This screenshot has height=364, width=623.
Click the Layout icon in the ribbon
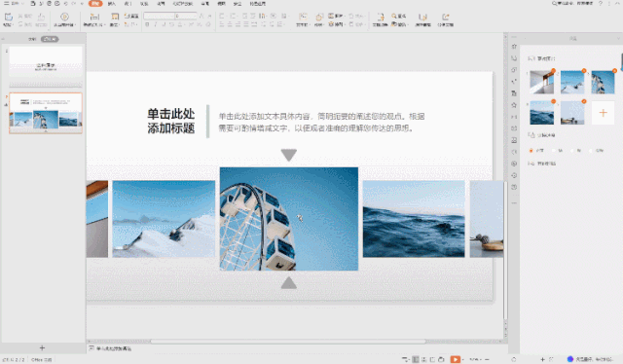pos(115,17)
